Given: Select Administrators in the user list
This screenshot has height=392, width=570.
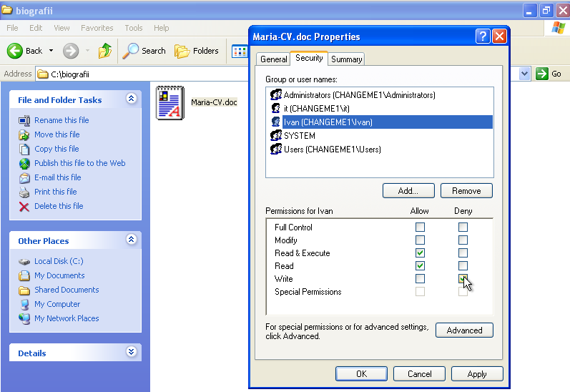Looking at the screenshot, I should point(359,95).
